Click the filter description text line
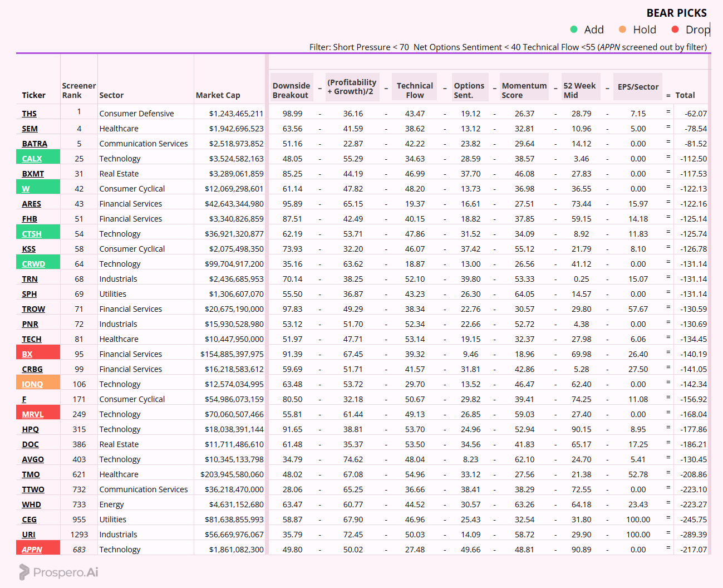Viewport: 723px width, 588px height. [x=508, y=47]
